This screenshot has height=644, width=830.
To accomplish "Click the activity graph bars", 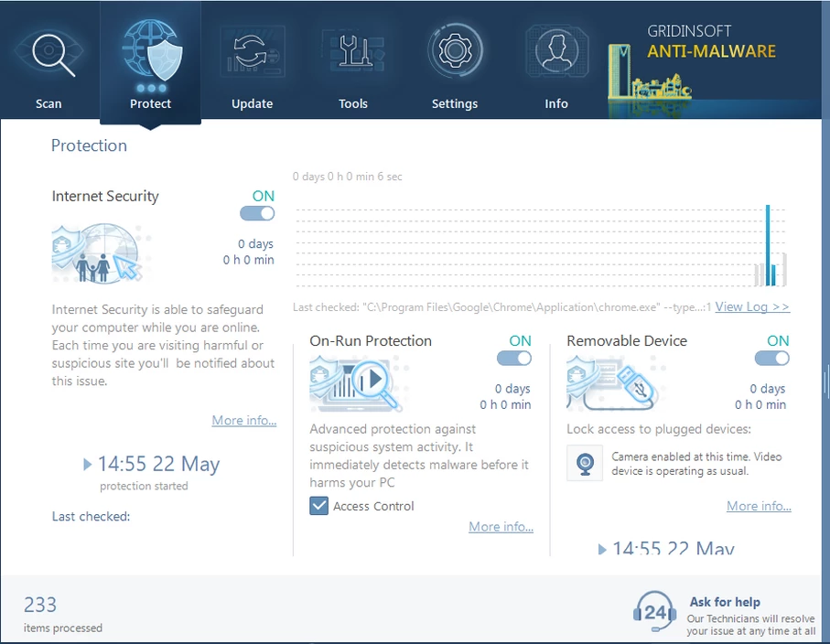I will pyautogui.click(x=769, y=247).
